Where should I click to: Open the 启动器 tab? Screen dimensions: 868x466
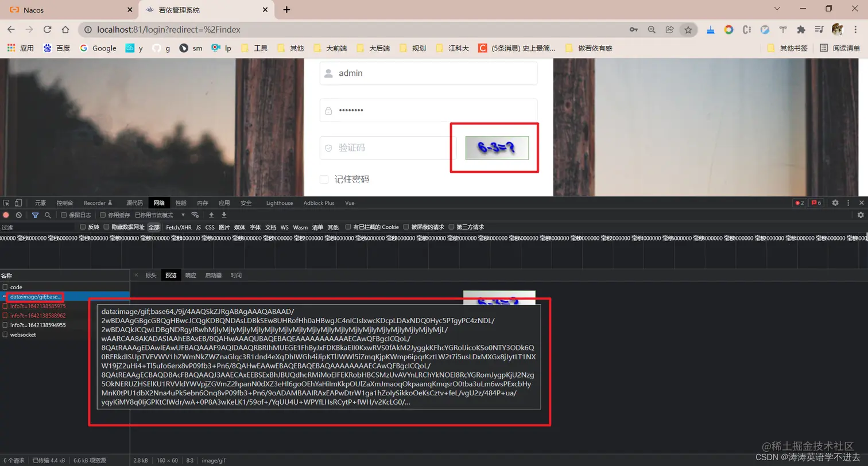pyautogui.click(x=213, y=275)
